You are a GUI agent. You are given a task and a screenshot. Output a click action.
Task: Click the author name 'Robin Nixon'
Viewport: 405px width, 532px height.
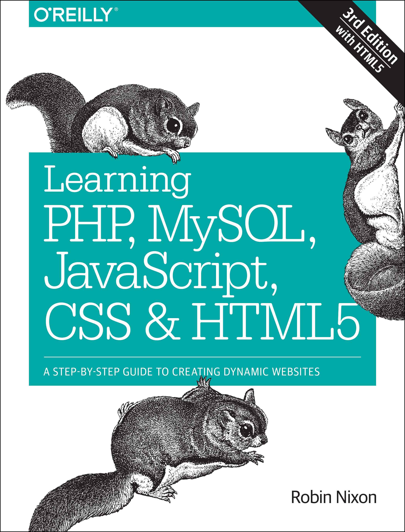point(334,497)
